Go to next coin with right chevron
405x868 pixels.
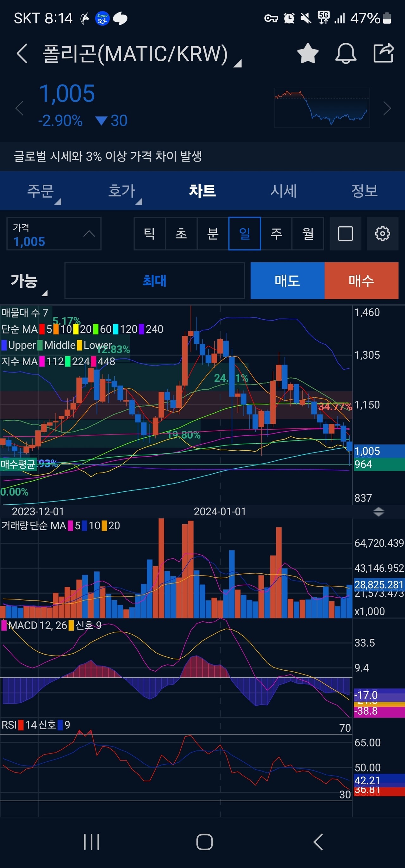[x=387, y=108]
